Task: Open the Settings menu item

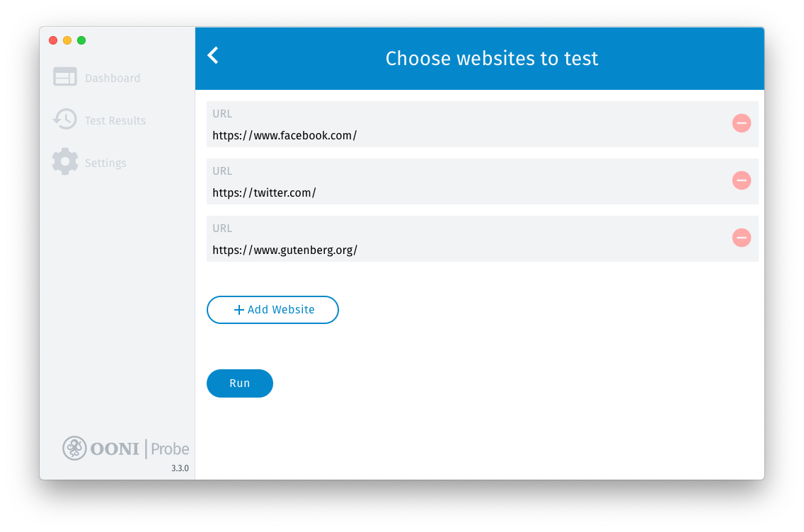Action: coord(105,163)
